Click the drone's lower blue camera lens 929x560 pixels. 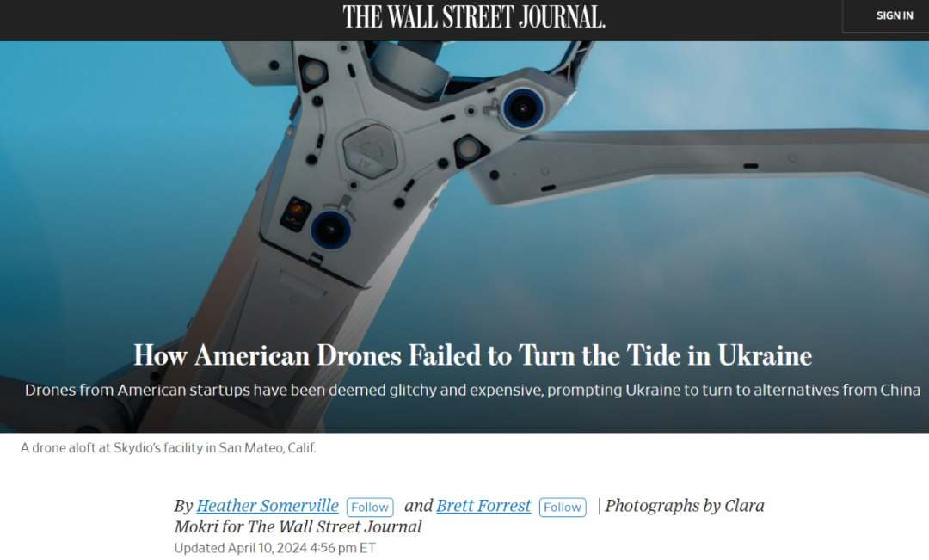click(x=330, y=230)
